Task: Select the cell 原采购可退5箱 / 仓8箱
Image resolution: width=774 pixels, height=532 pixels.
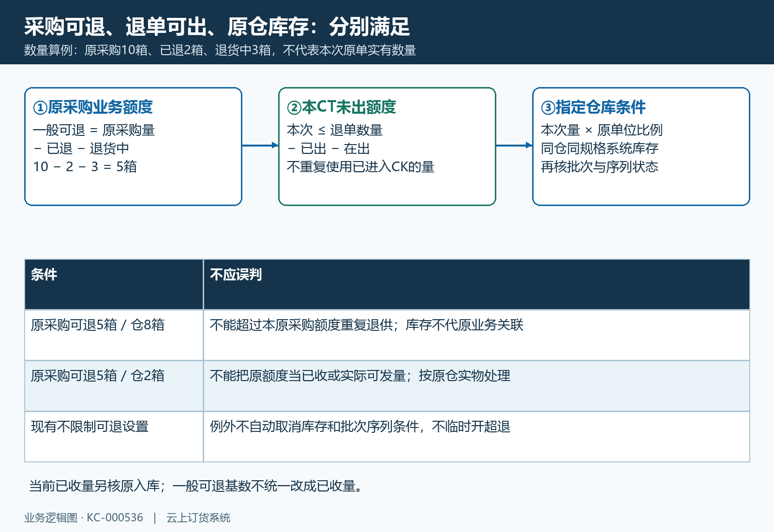Action: 114,335
